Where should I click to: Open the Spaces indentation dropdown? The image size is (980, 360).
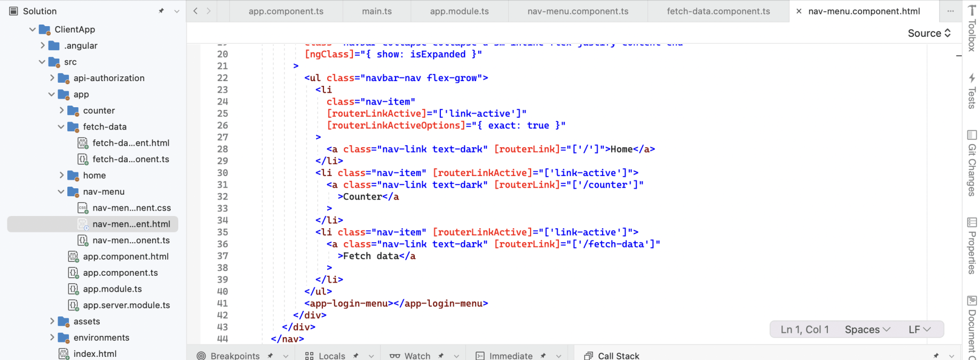tap(867, 330)
